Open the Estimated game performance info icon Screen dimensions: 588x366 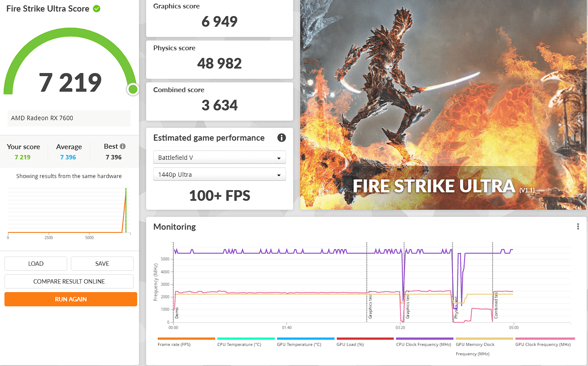(282, 138)
